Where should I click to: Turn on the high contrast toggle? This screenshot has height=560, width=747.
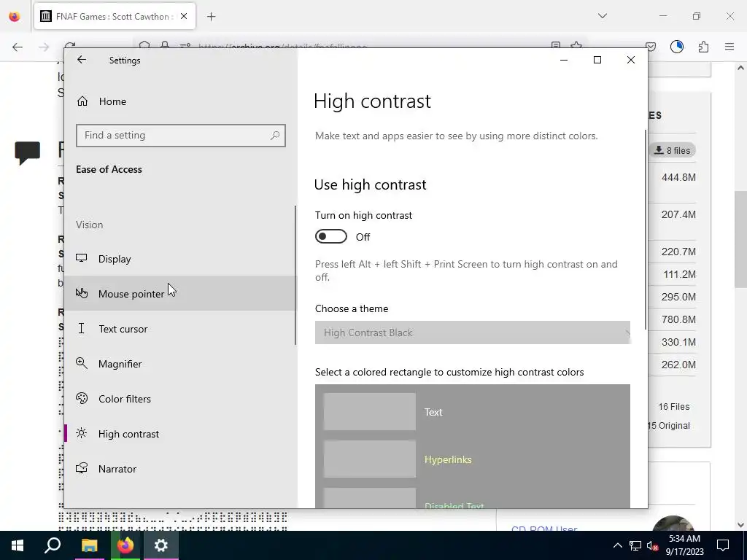click(330, 237)
